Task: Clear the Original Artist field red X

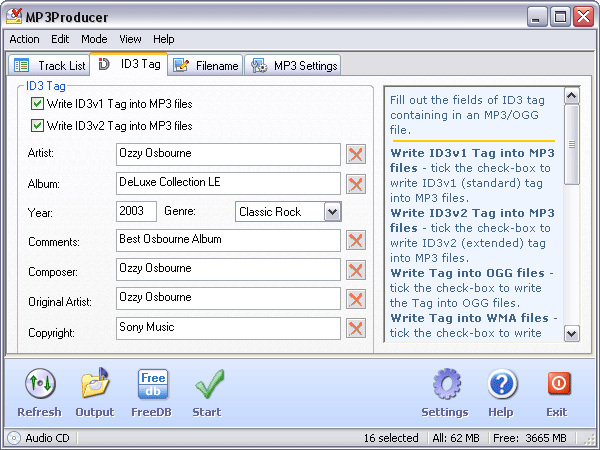Action: coord(356,299)
